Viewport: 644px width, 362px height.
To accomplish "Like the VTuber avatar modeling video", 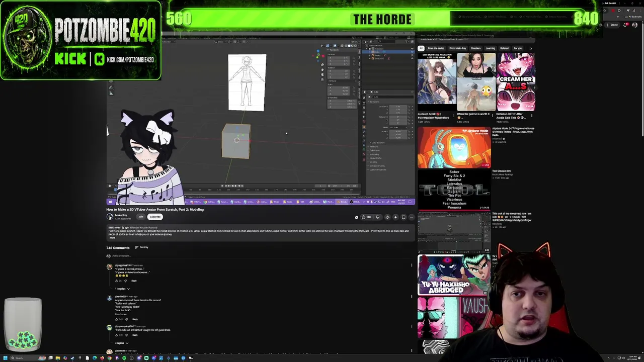I will [x=366, y=217].
